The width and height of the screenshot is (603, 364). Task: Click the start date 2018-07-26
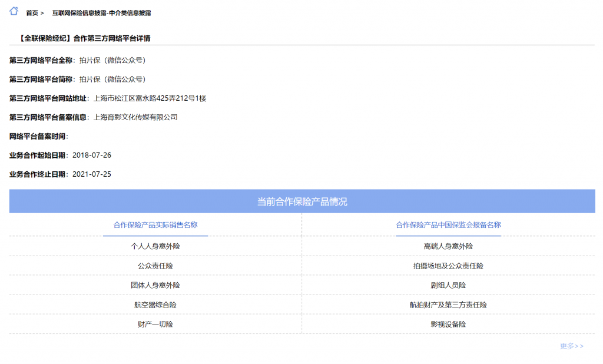[92, 155]
